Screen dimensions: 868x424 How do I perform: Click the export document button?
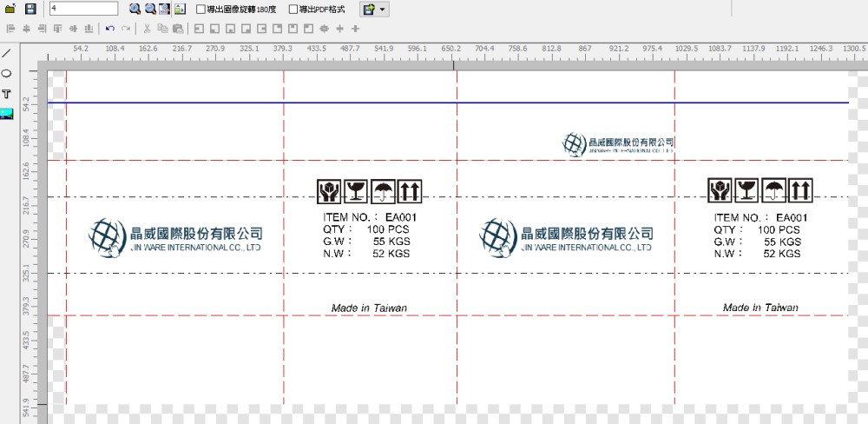click(368, 10)
